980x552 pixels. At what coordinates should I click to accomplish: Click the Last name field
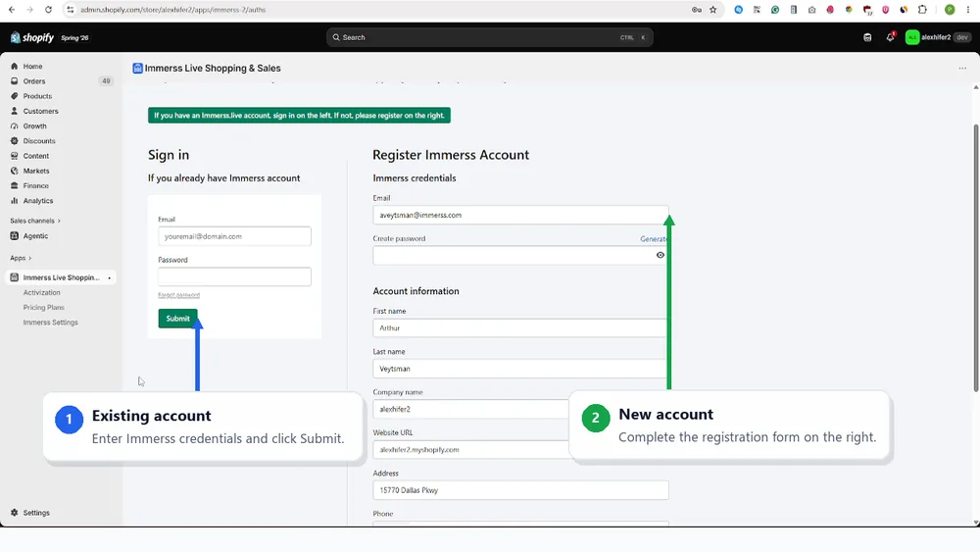pyautogui.click(x=520, y=369)
